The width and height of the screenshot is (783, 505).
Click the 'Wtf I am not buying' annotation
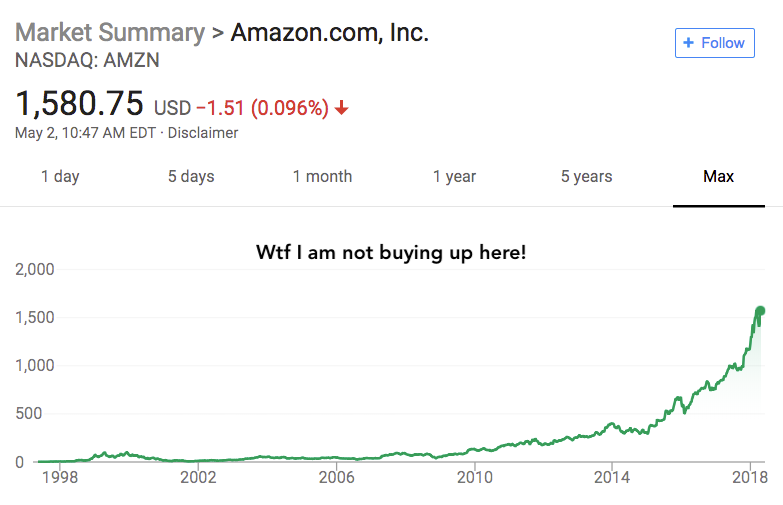point(391,253)
